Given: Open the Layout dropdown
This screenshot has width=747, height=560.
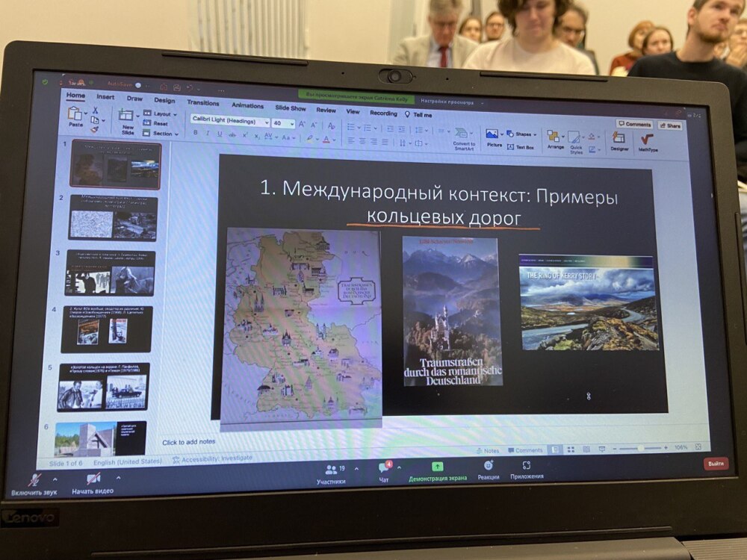Looking at the screenshot, I should tap(160, 113).
